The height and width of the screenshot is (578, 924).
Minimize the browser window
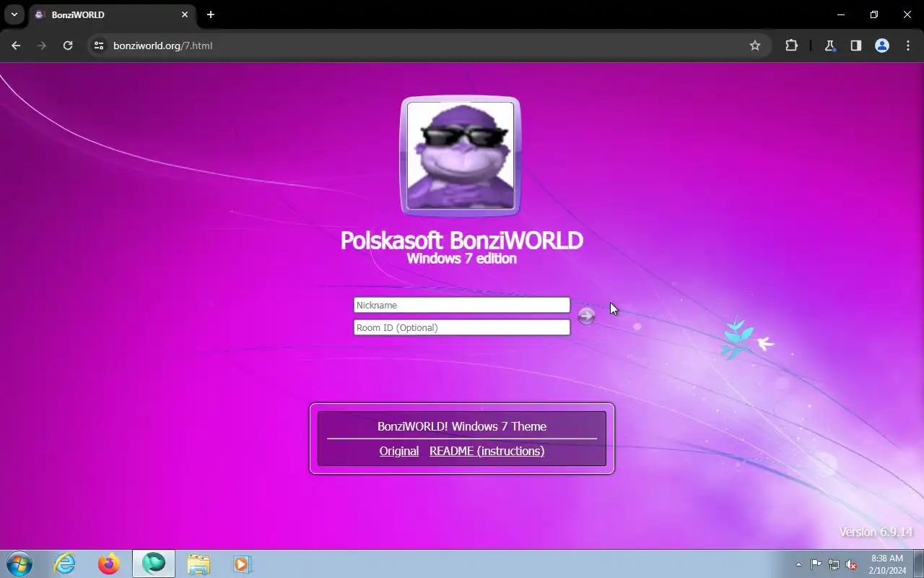coord(841,14)
